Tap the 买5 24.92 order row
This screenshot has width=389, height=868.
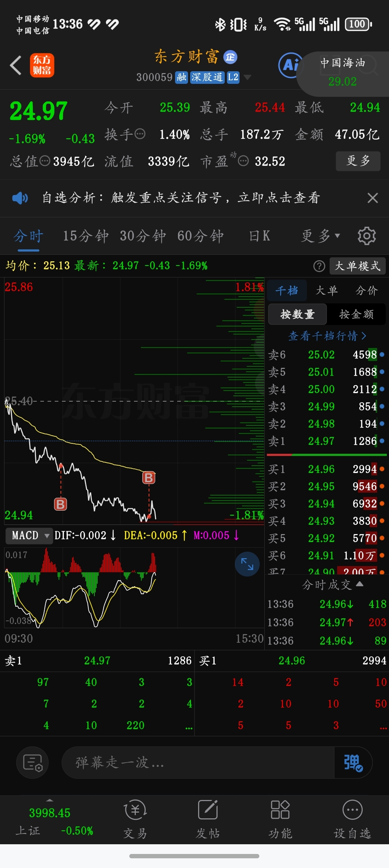click(x=326, y=538)
